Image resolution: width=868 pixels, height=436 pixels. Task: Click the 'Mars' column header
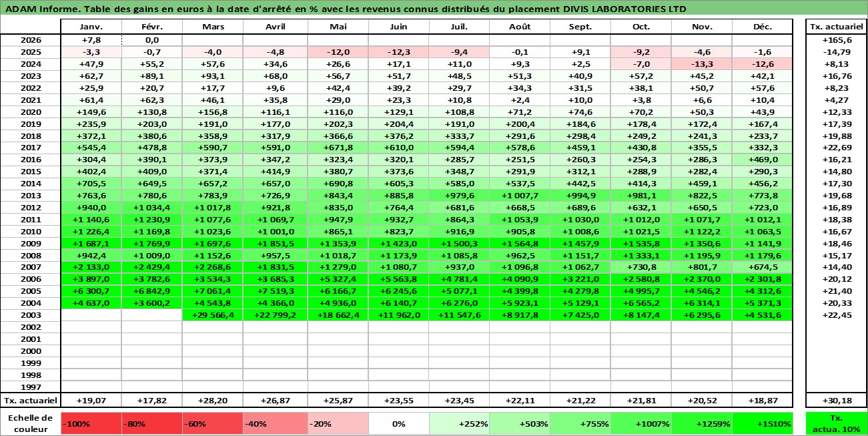coord(212,27)
